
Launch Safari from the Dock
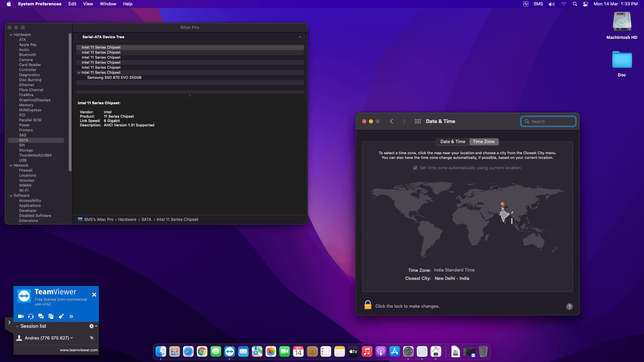point(188,351)
